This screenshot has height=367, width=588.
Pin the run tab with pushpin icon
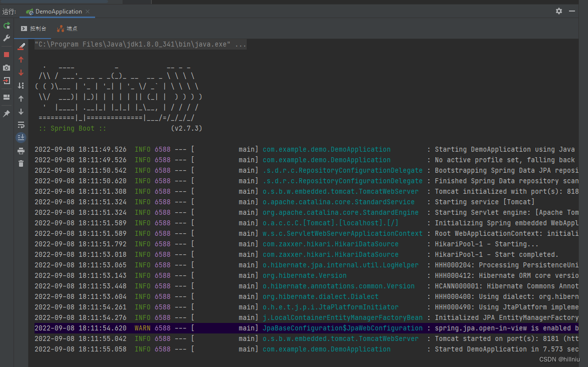click(7, 114)
